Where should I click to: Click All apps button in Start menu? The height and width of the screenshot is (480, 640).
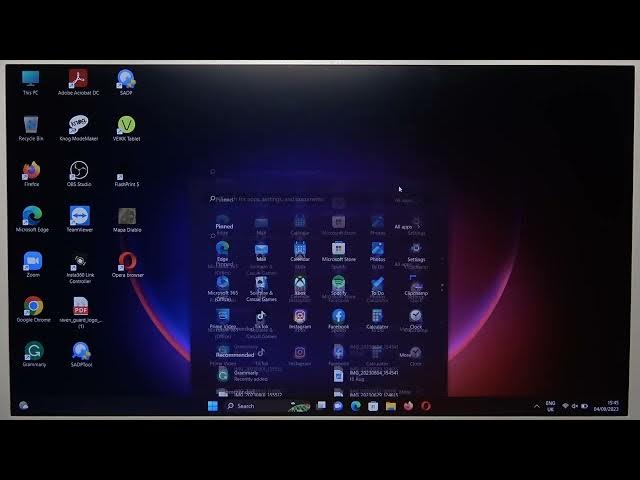[407, 227]
